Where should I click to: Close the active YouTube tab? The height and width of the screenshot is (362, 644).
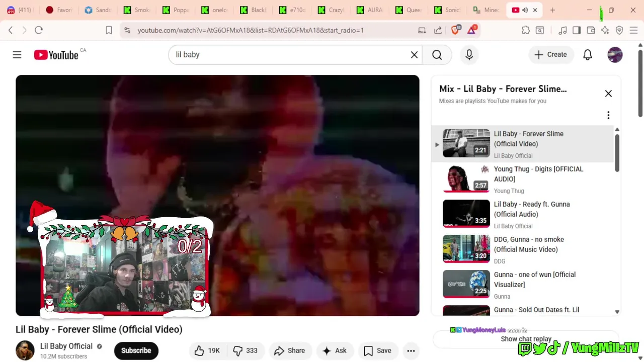click(535, 10)
